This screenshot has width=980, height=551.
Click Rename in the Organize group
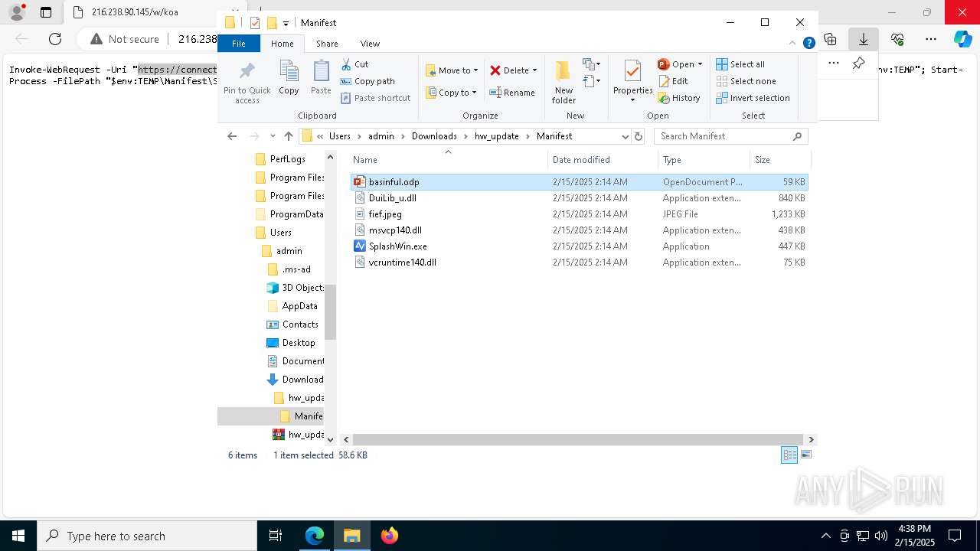pos(512,93)
